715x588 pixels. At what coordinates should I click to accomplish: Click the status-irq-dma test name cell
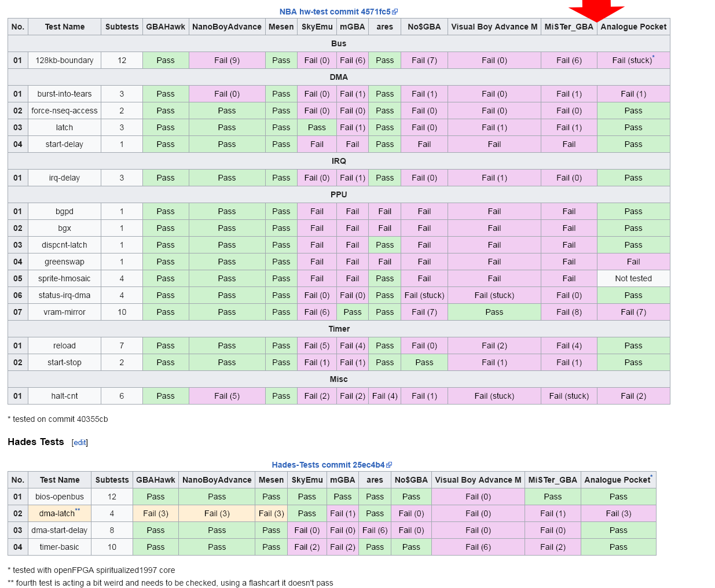[x=64, y=295]
